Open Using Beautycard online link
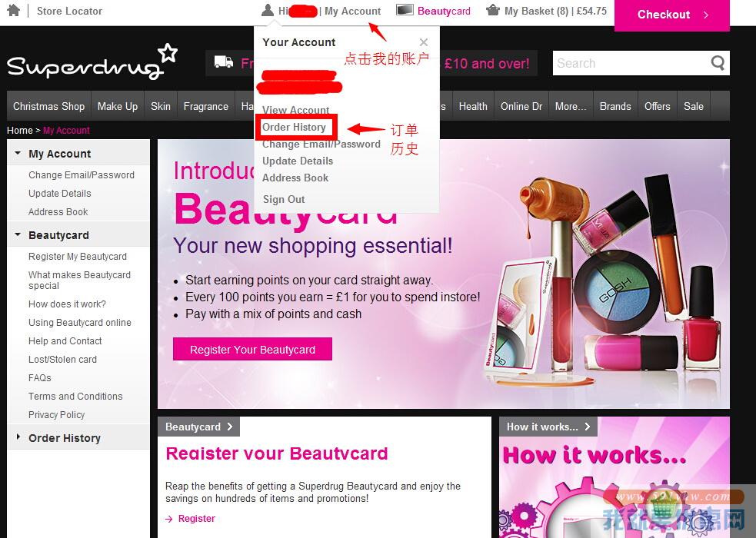This screenshot has width=756, height=538. click(x=79, y=323)
